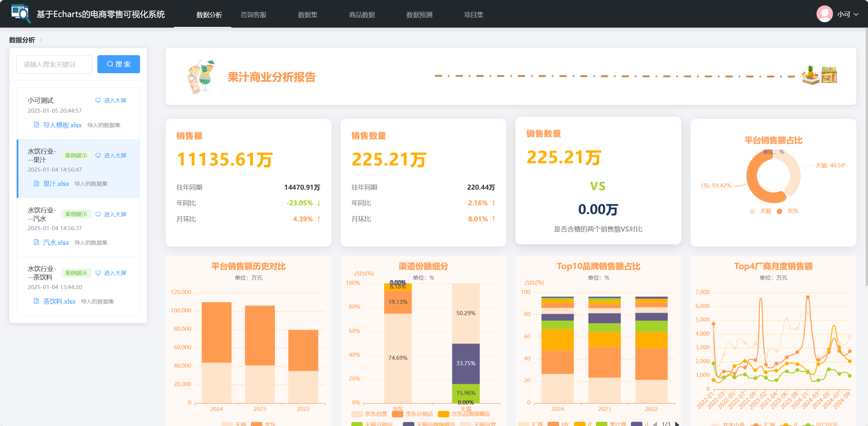Open the 茶饮料.xlsx dataset link
868x426 pixels.
[59, 301]
